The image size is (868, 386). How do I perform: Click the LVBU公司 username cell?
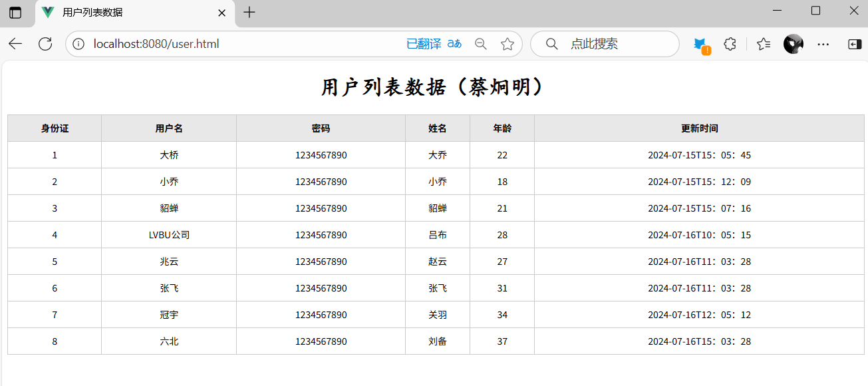(x=169, y=235)
